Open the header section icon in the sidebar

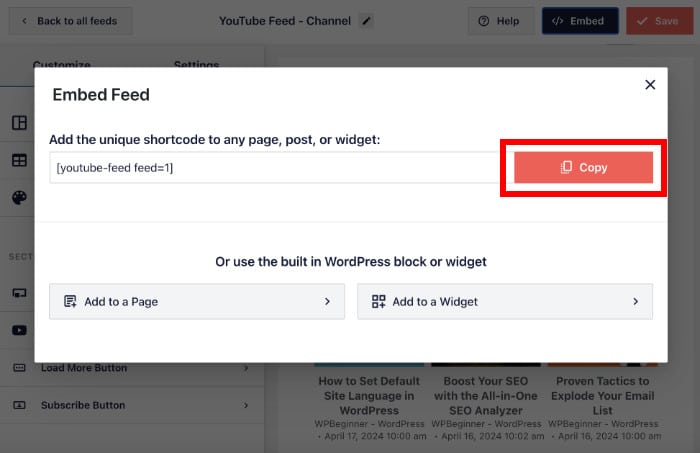tap(19, 293)
